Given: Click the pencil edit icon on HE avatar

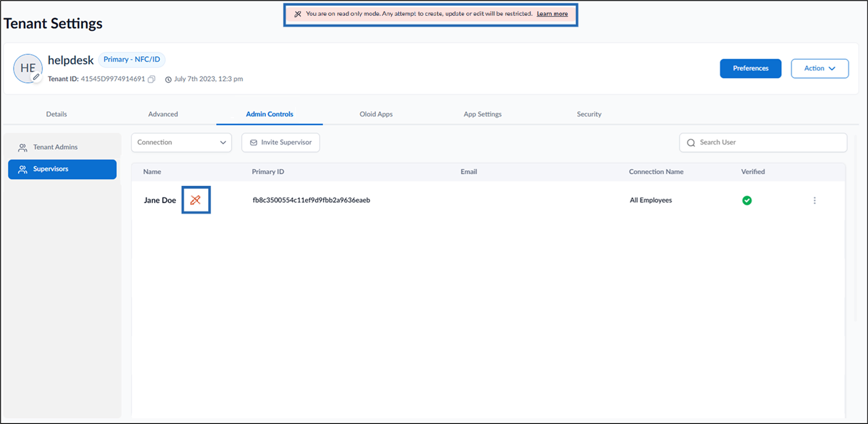Looking at the screenshot, I should pyautogui.click(x=37, y=77).
